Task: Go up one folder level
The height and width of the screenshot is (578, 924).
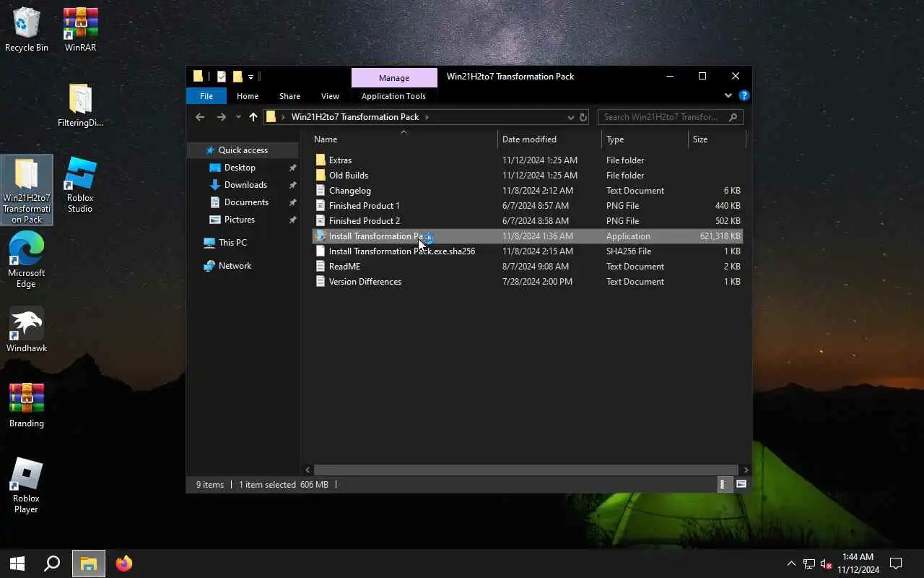Action: point(253,117)
